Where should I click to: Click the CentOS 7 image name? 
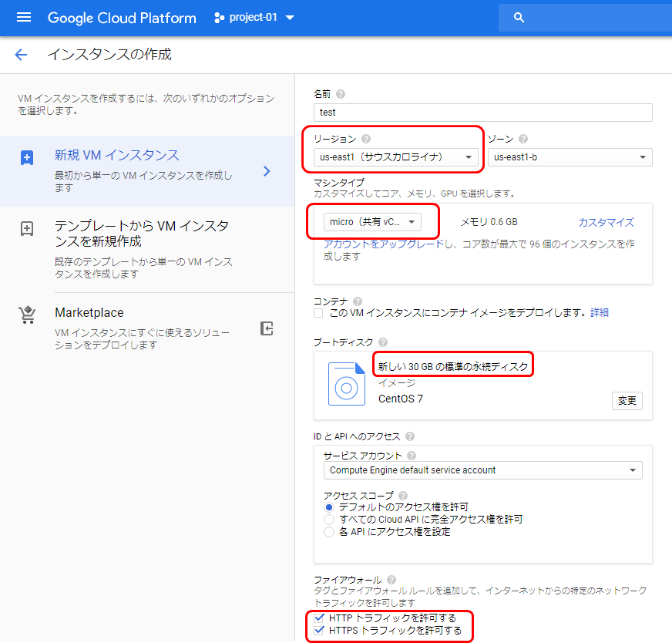pos(400,399)
